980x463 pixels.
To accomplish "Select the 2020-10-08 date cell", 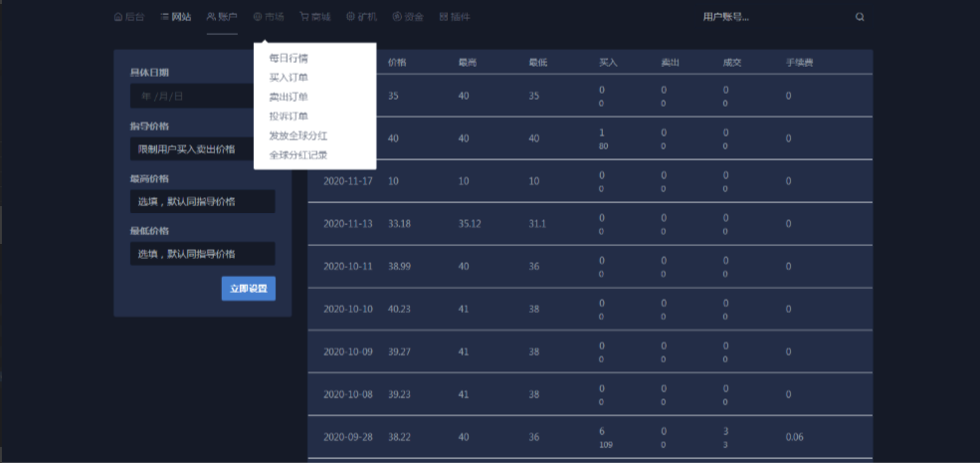I will [x=347, y=394].
